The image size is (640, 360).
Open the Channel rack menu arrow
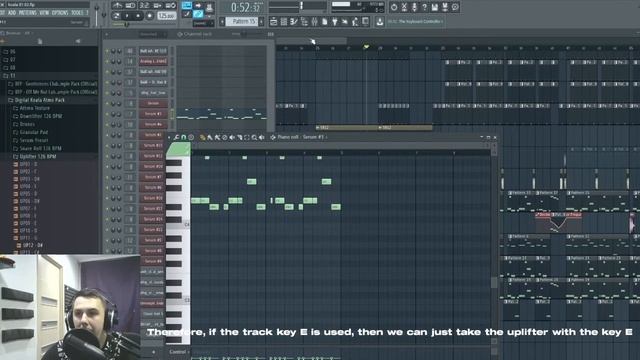click(107, 35)
